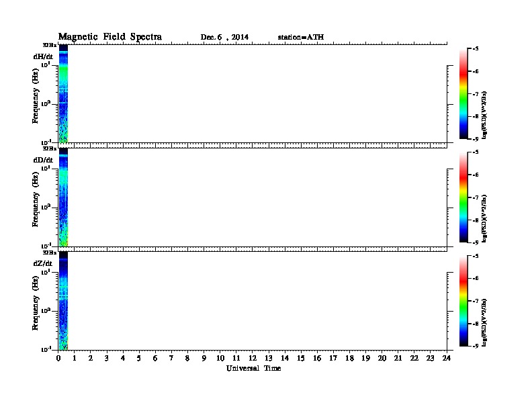Screen dimensions: 532x411
Task: Click hour 1 on the time axis
Action: pos(75,358)
